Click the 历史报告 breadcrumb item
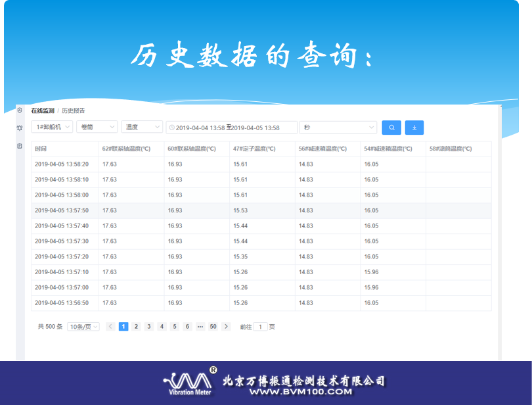Image resolution: width=532 pixels, height=405 pixels. click(x=73, y=110)
